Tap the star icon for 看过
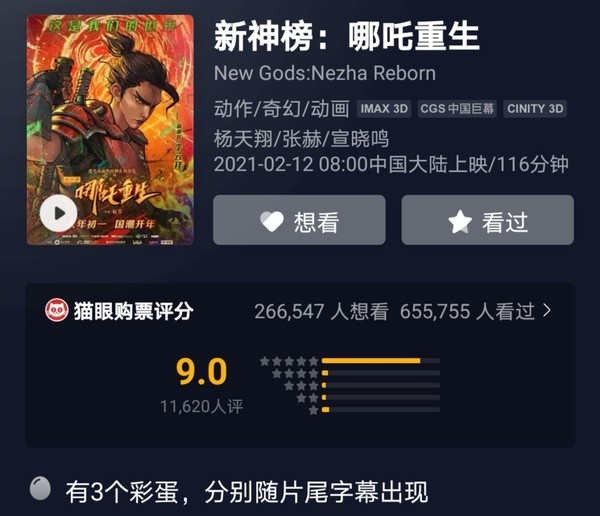Image resolution: width=600 pixels, height=516 pixels. (x=460, y=221)
